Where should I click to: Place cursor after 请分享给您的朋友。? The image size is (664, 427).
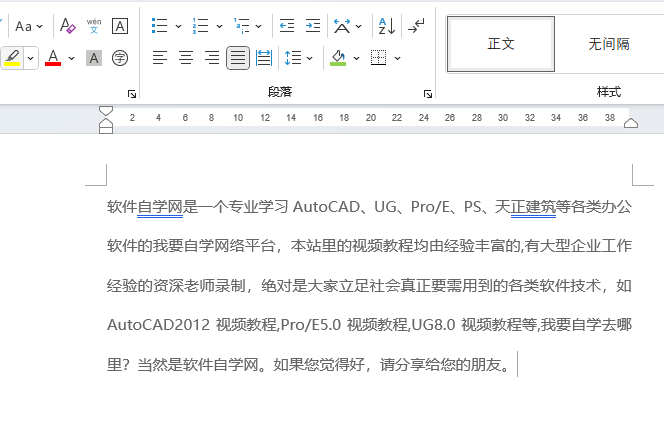tap(516, 364)
